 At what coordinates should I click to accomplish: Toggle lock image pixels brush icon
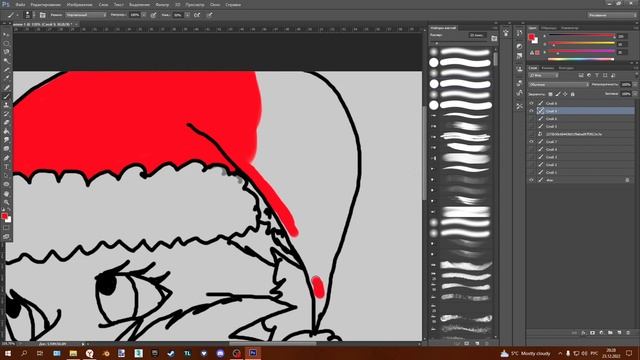pos(558,94)
